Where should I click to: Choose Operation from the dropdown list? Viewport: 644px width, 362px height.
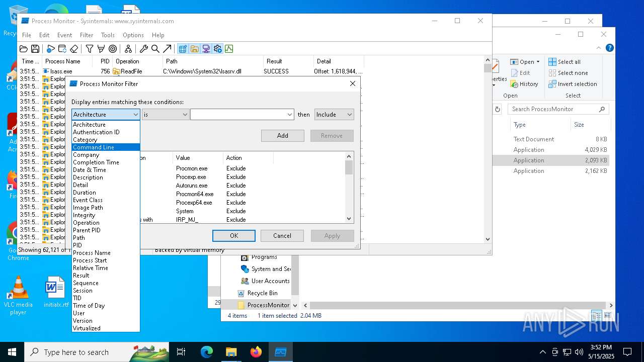click(x=106, y=223)
